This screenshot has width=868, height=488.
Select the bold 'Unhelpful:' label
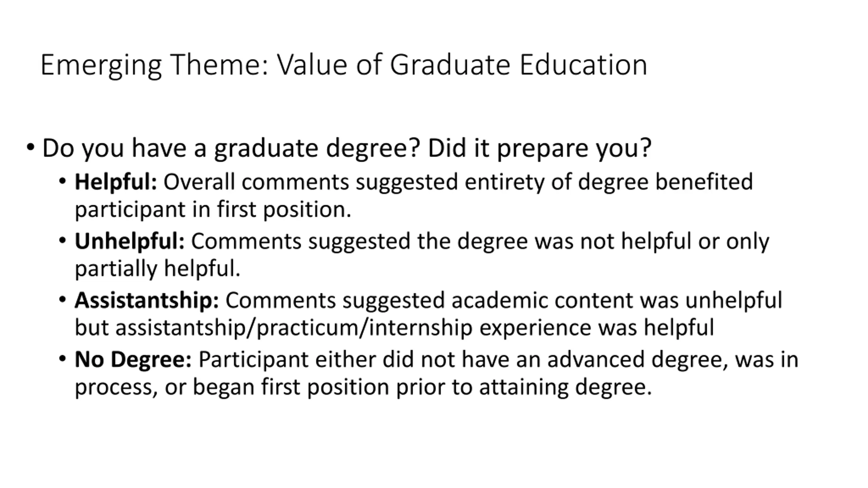(x=130, y=241)
